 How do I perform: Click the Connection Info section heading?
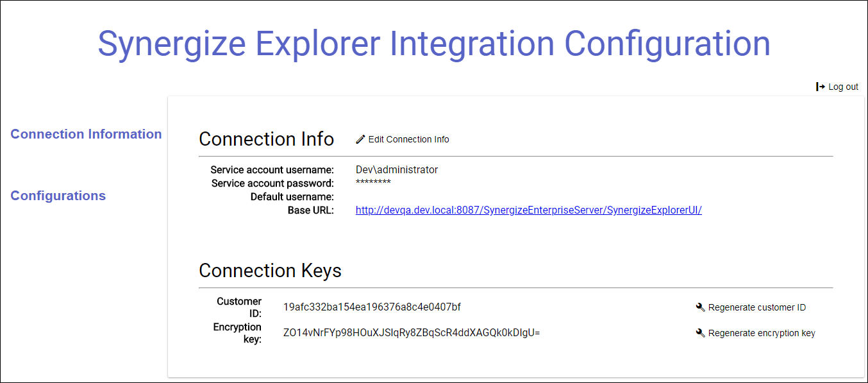[267, 139]
